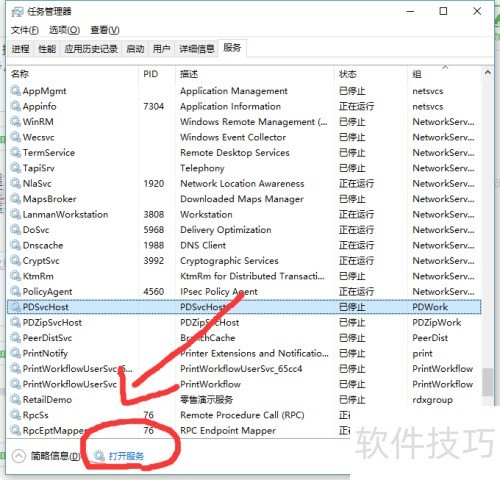Click the PolicyAgent service gear icon
500x480 pixels.
(x=15, y=292)
